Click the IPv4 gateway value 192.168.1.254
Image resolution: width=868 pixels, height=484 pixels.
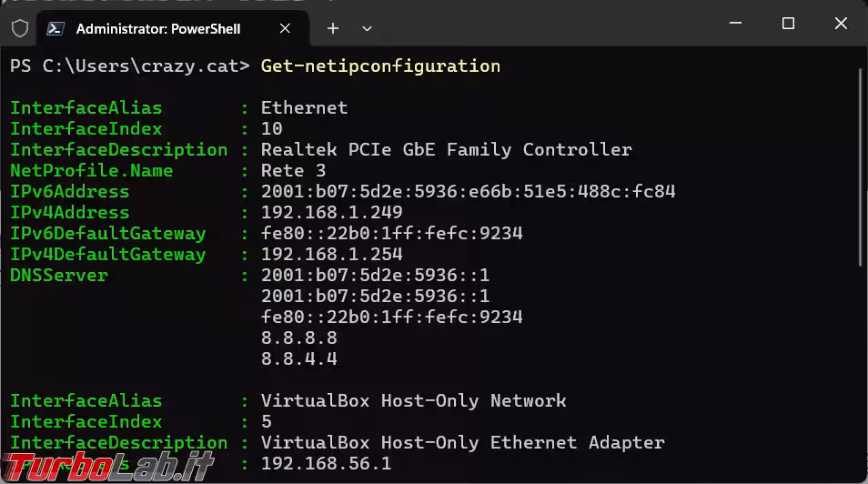(331, 254)
